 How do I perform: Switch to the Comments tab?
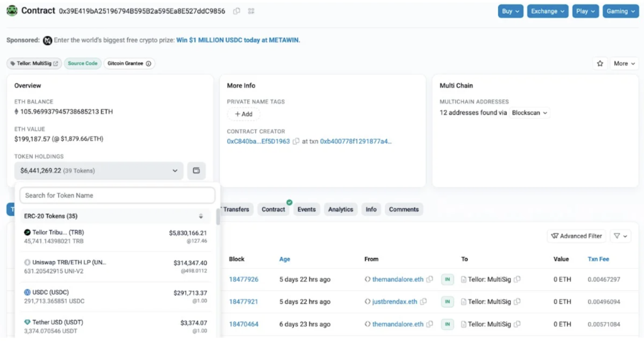point(404,209)
